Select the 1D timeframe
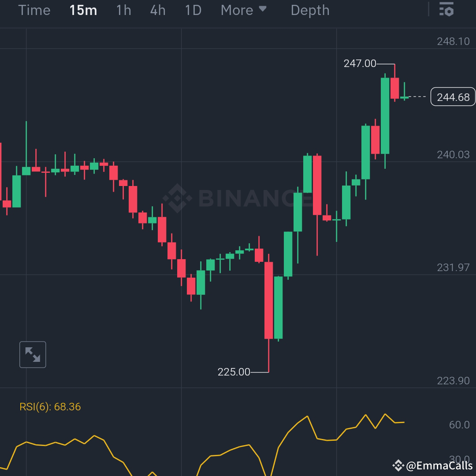476x476 pixels. 192,10
